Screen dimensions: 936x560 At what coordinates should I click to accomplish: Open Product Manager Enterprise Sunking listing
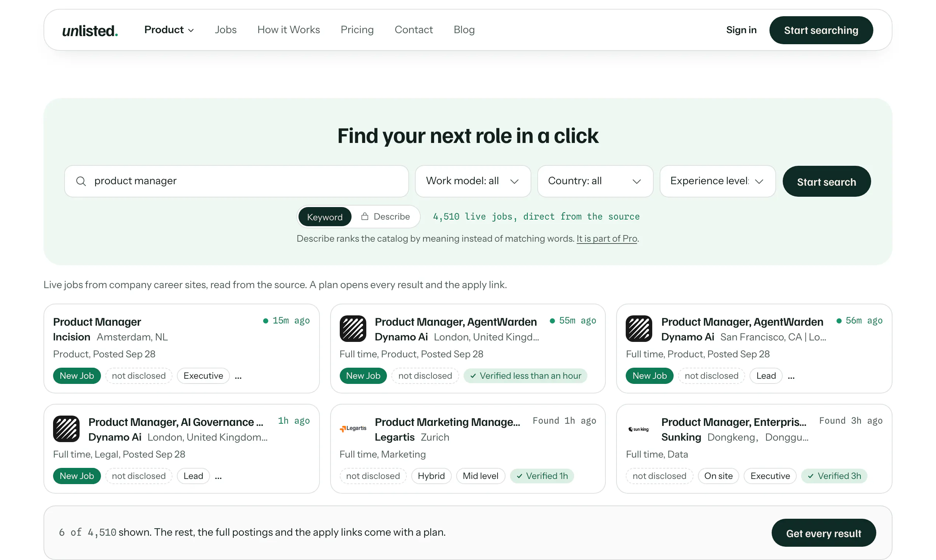click(734, 422)
